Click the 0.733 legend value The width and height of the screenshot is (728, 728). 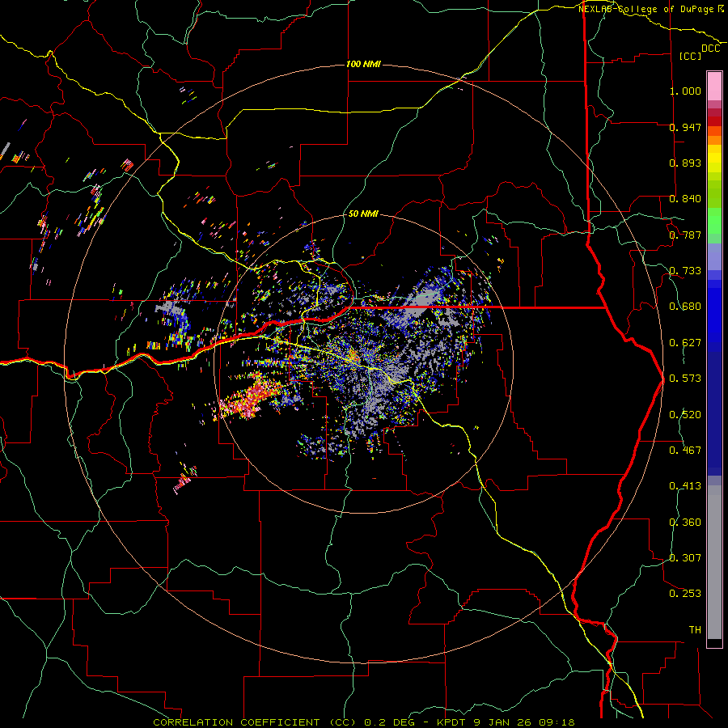[685, 271]
